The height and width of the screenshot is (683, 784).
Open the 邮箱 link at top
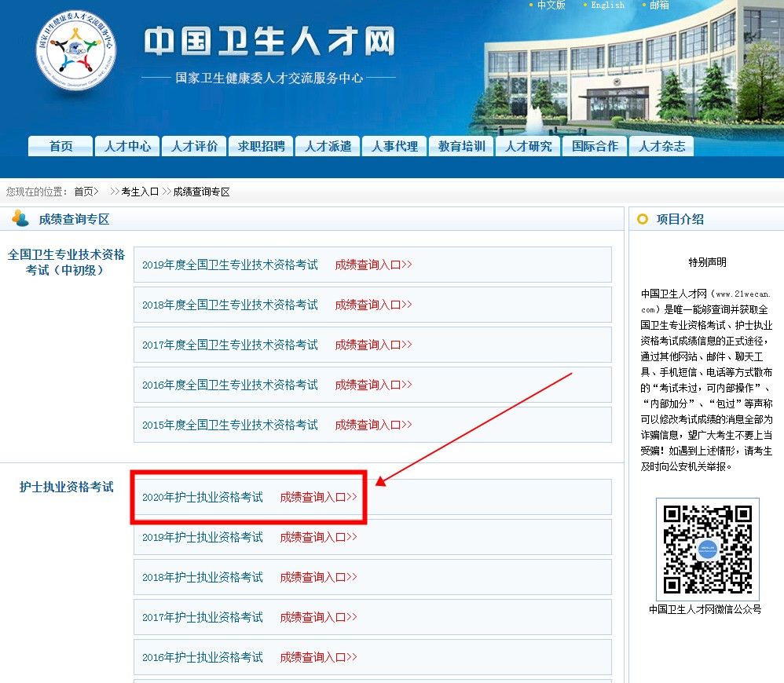pos(659,5)
